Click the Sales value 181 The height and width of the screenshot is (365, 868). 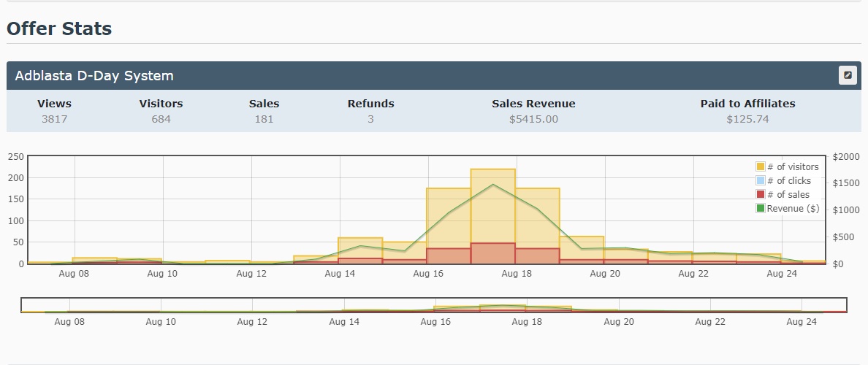pyautogui.click(x=264, y=119)
